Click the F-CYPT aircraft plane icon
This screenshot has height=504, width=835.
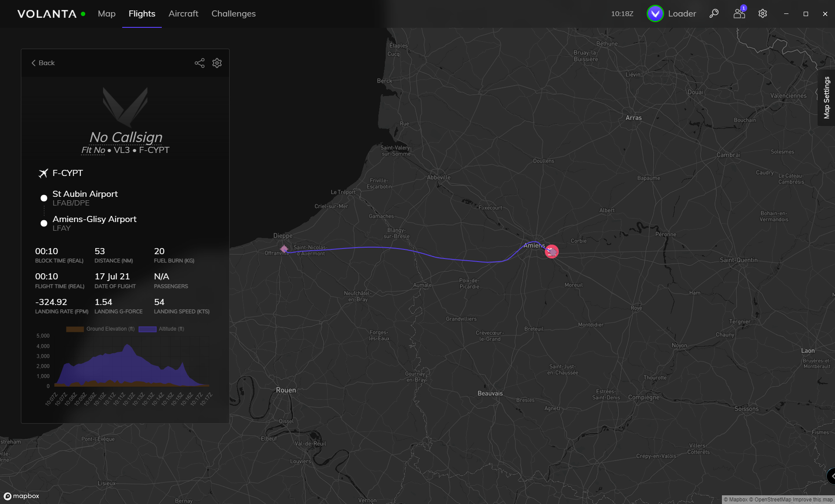(x=43, y=173)
